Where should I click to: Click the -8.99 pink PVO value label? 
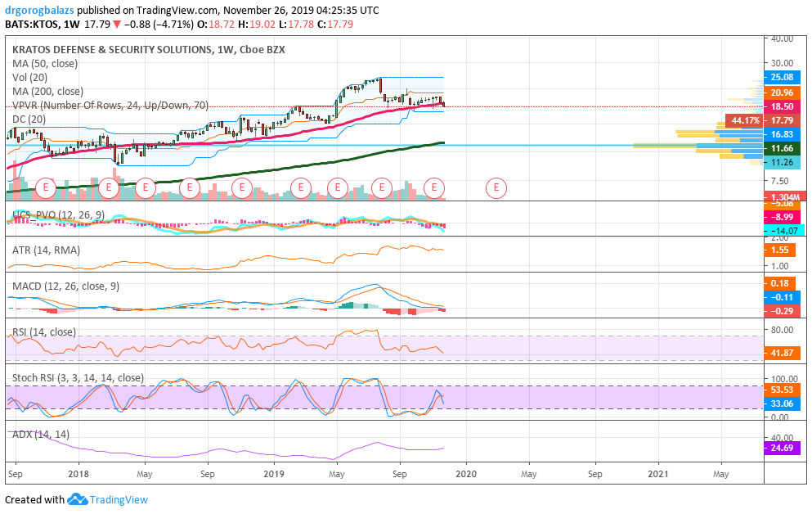click(782, 217)
